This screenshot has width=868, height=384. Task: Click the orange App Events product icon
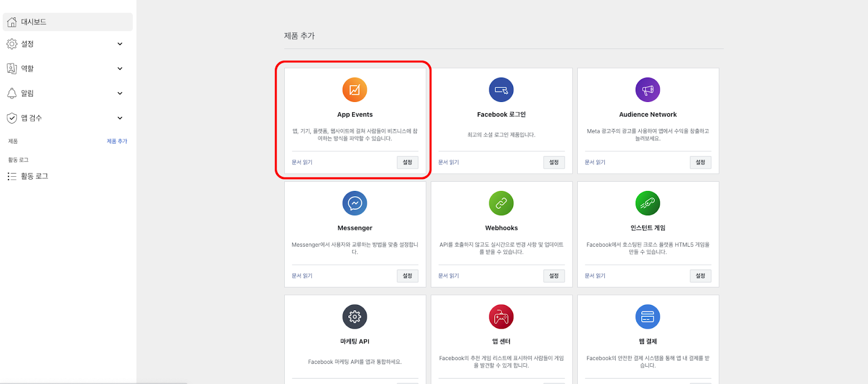(x=355, y=90)
